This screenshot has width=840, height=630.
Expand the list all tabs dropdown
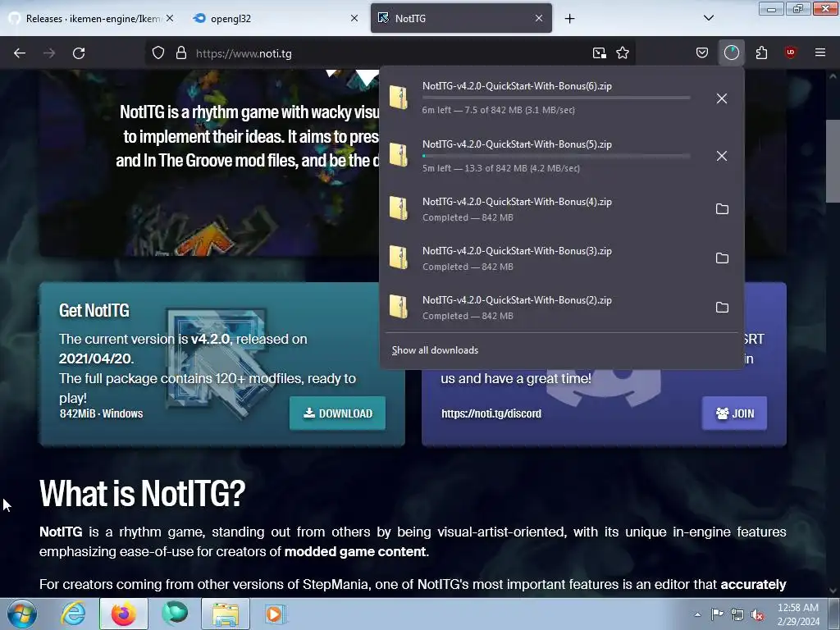click(x=708, y=18)
